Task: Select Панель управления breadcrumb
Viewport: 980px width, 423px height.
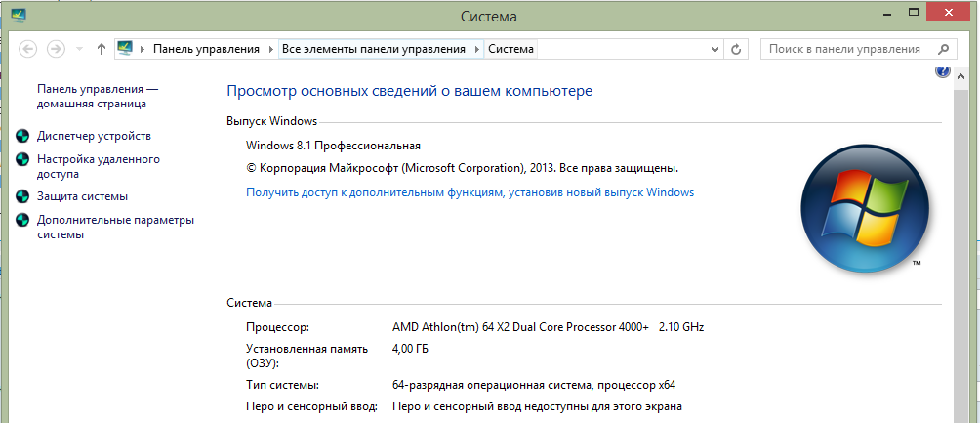Action: click(x=206, y=49)
